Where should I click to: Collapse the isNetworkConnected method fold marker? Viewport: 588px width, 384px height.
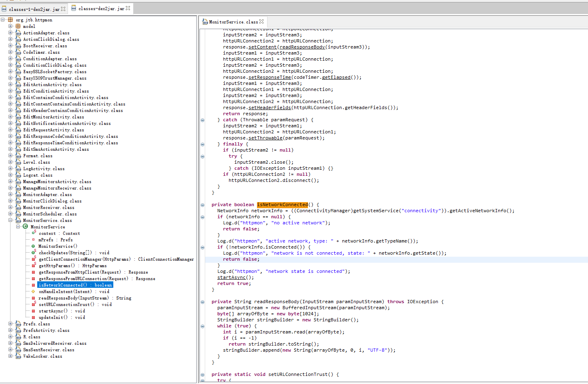pyautogui.click(x=202, y=205)
